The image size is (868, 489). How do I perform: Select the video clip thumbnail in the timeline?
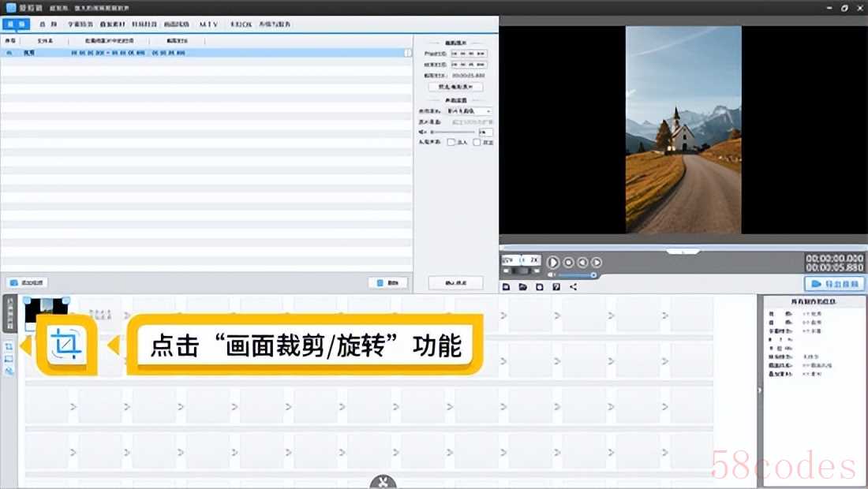(x=47, y=312)
